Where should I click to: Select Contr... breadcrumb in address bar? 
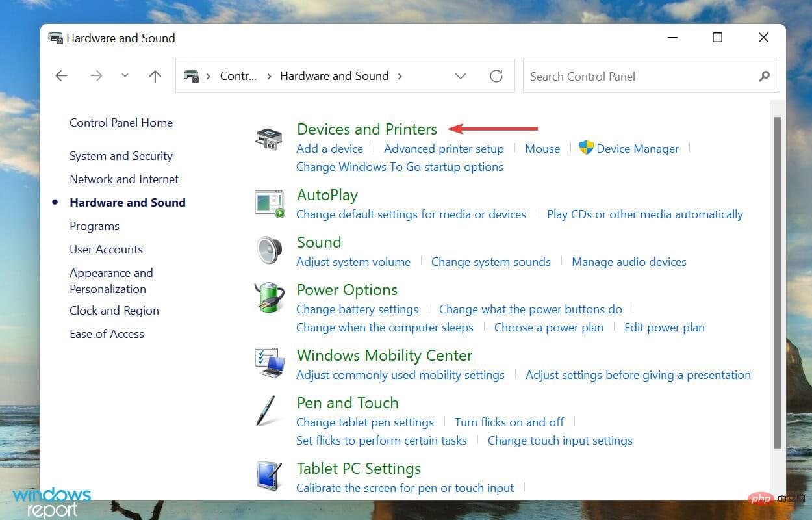238,76
